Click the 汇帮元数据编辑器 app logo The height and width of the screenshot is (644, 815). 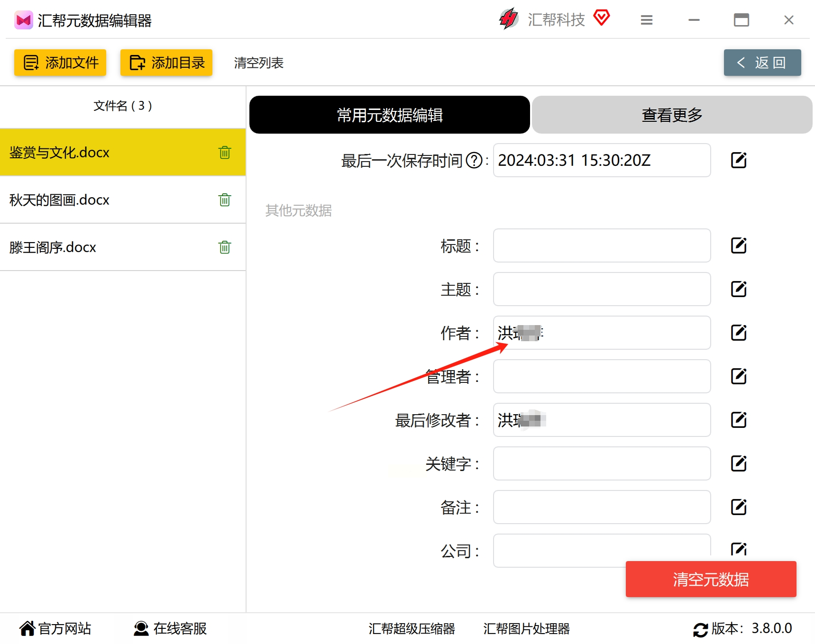[24, 20]
